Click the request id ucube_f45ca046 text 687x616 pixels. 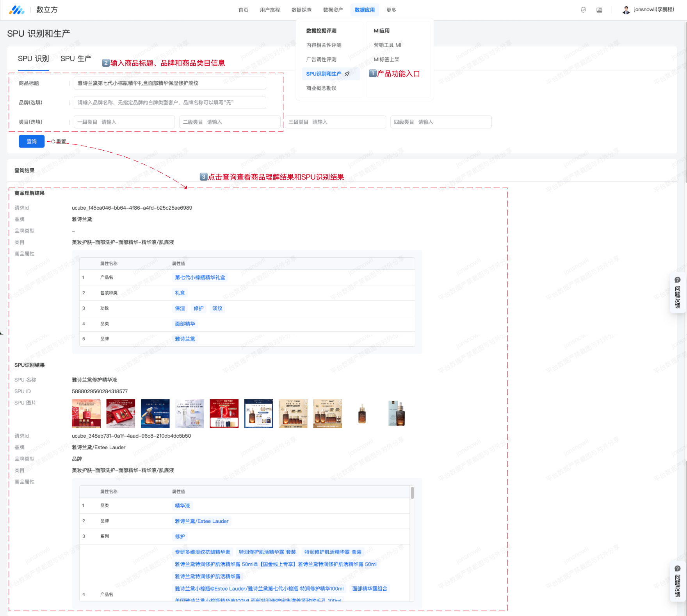pos(132,208)
